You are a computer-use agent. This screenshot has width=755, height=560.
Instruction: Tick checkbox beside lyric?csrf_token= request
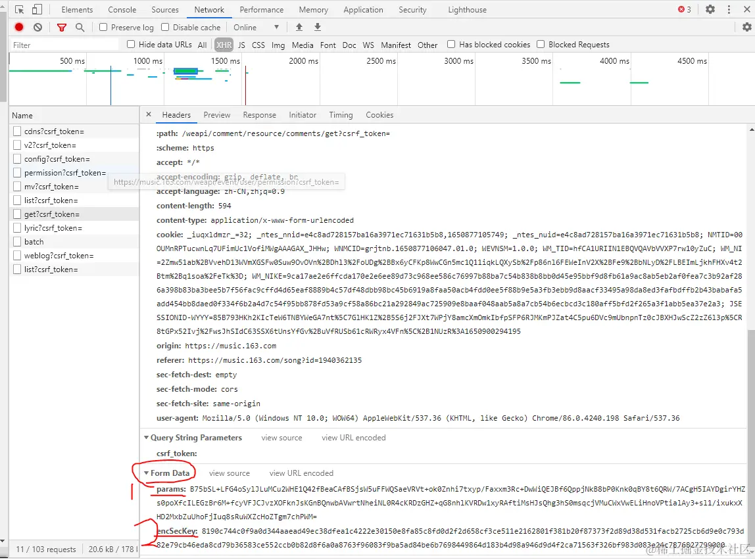click(x=17, y=227)
